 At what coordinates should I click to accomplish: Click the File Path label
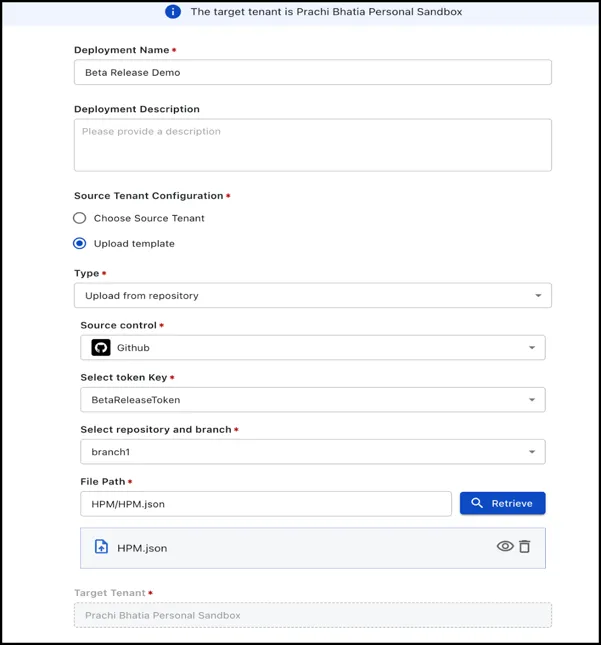click(103, 482)
